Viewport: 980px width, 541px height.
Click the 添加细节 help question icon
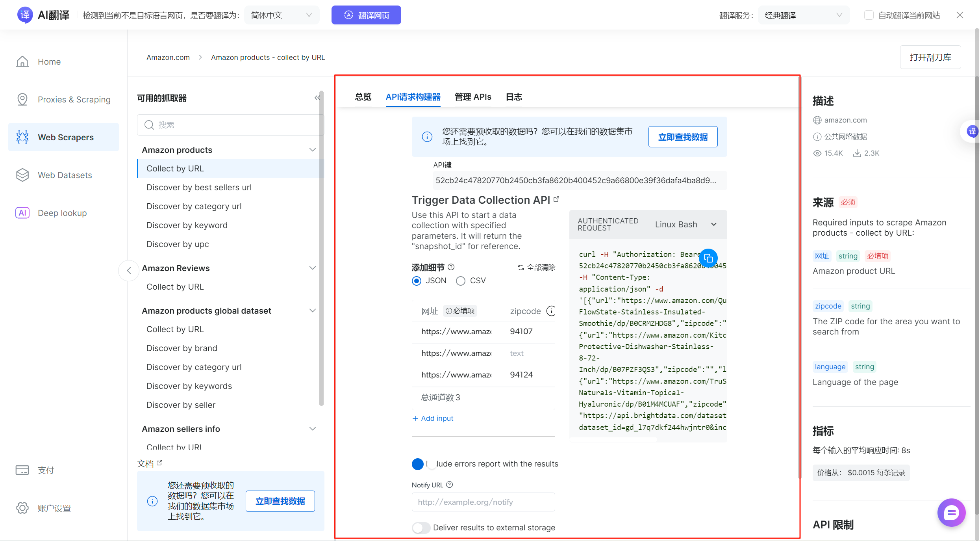tap(451, 267)
